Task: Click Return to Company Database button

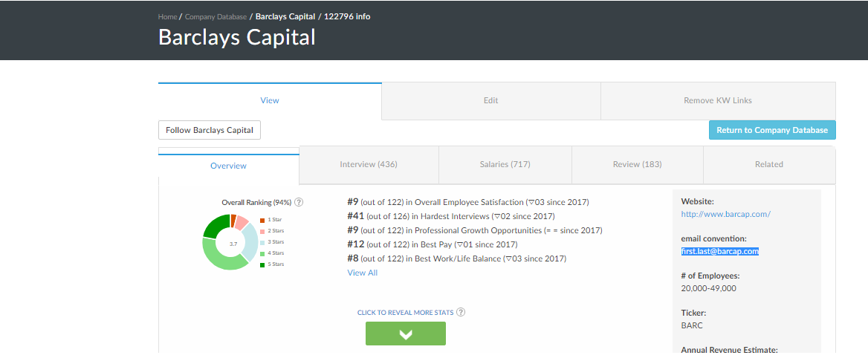Action: 771,130
